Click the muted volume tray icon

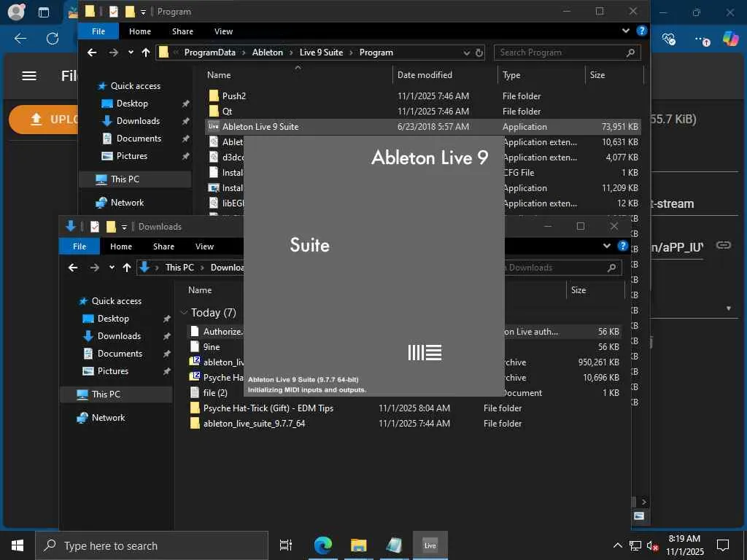tap(653, 545)
